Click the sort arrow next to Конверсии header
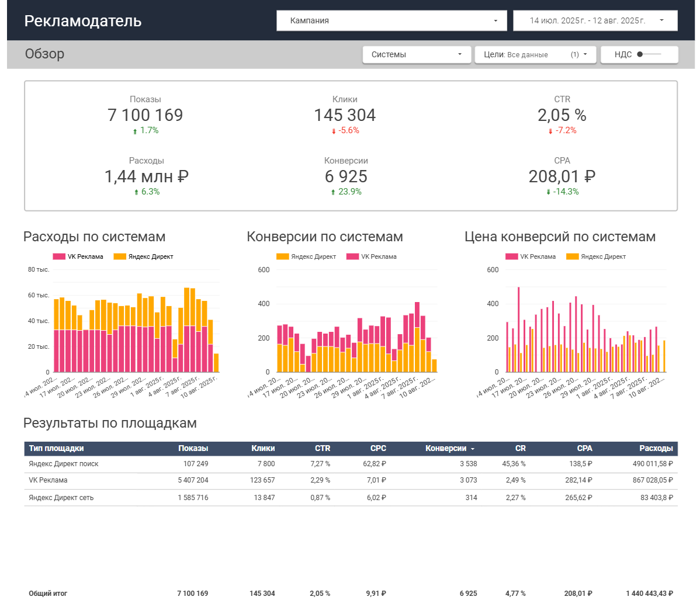Image resolution: width=700 pixels, height=607 pixels. coord(472,449)
